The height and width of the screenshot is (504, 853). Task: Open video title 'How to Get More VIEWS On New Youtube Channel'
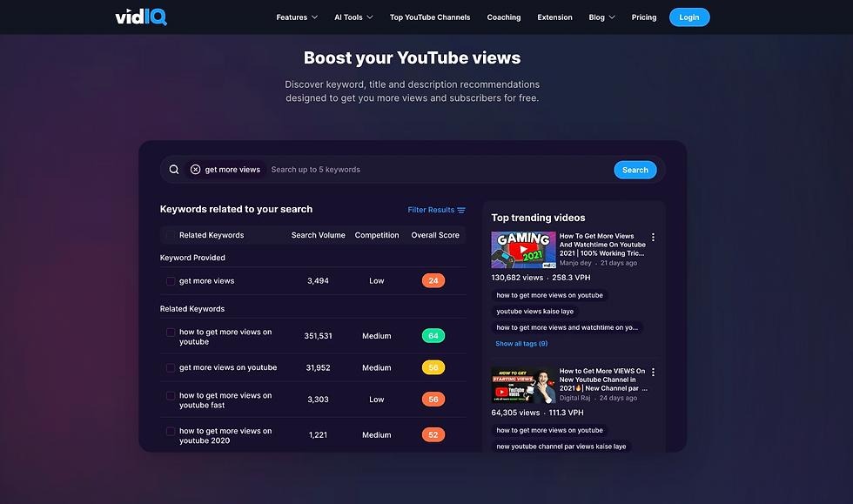tap(602, 380)
